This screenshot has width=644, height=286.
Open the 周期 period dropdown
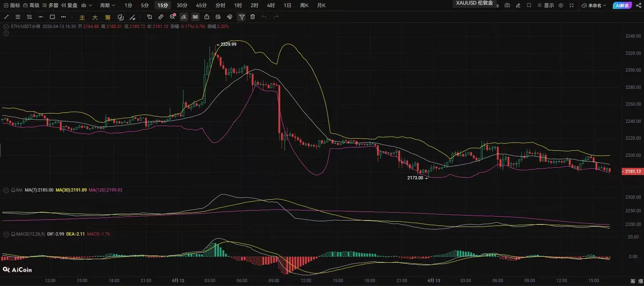pos(108,5)
